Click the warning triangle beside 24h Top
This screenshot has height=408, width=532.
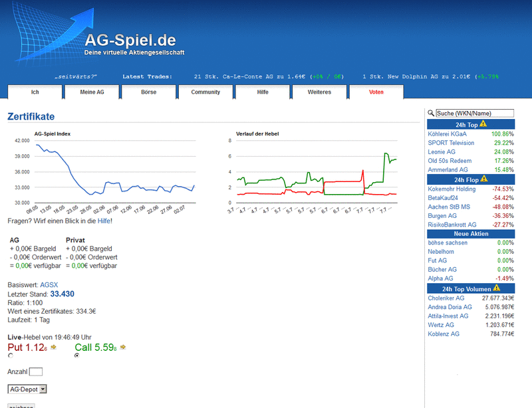[x=483, y=124]
